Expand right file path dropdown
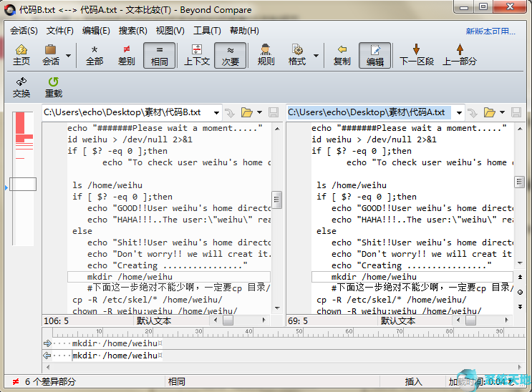 coord(459,112)
